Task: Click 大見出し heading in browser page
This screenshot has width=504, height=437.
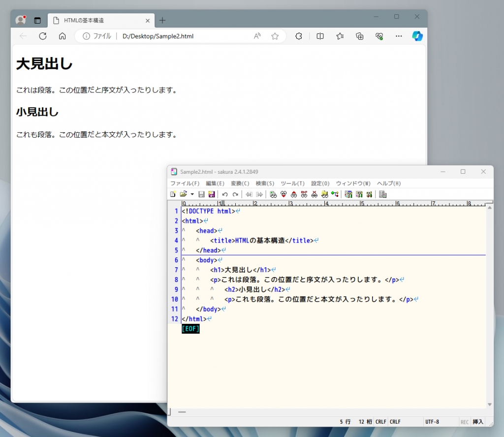Action: click(44, 63)
